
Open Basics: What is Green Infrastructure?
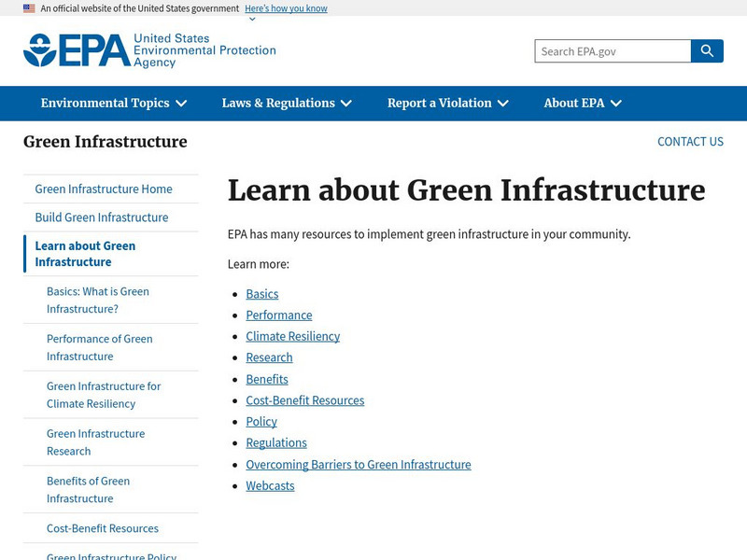(100, 300)
